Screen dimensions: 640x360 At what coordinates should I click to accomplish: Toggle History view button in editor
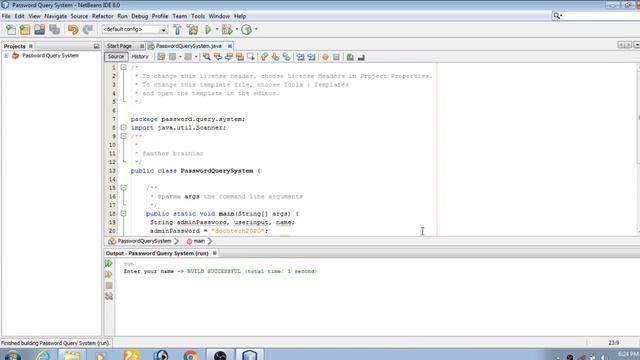[140, 57]
